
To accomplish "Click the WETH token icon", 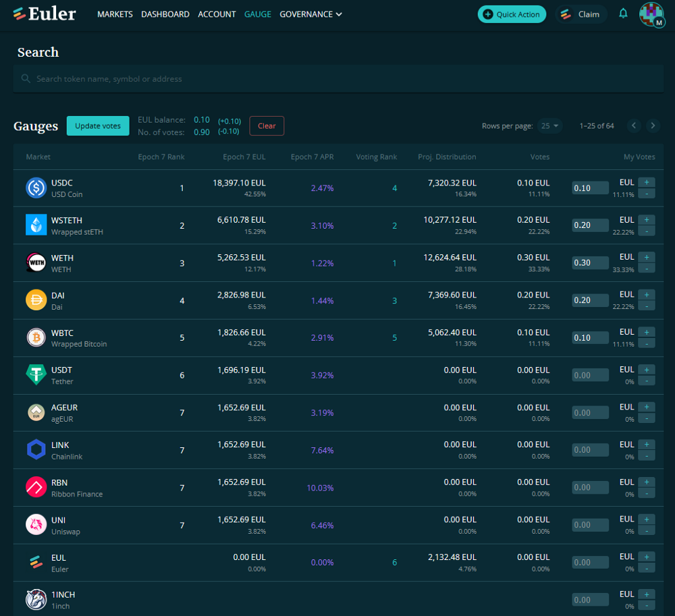I will [36, 263].
